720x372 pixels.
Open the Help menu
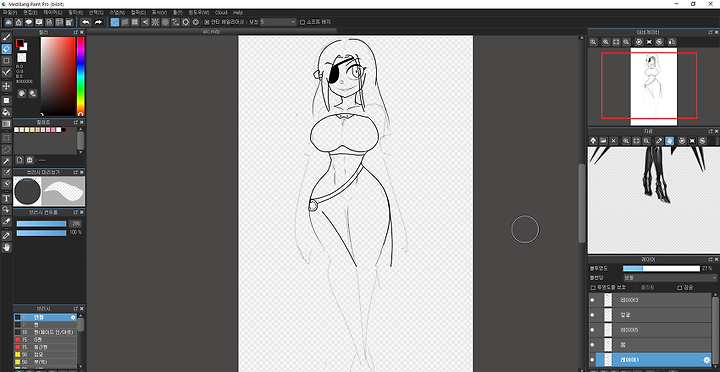[x=238, y=12]
